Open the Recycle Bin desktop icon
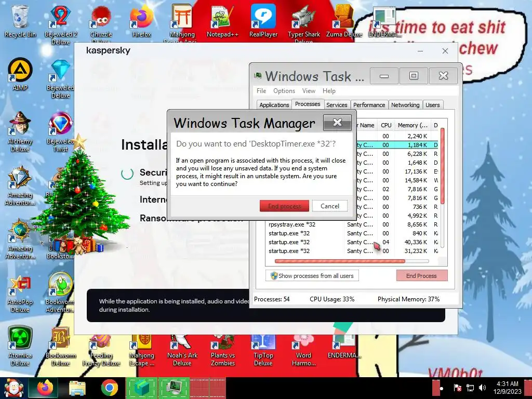532x399 pixels. coord(20,21)
